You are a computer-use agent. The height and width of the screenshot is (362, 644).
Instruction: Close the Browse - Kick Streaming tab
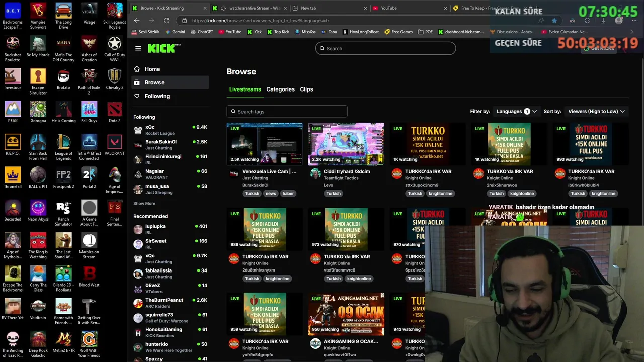click(x=205, y=8)
